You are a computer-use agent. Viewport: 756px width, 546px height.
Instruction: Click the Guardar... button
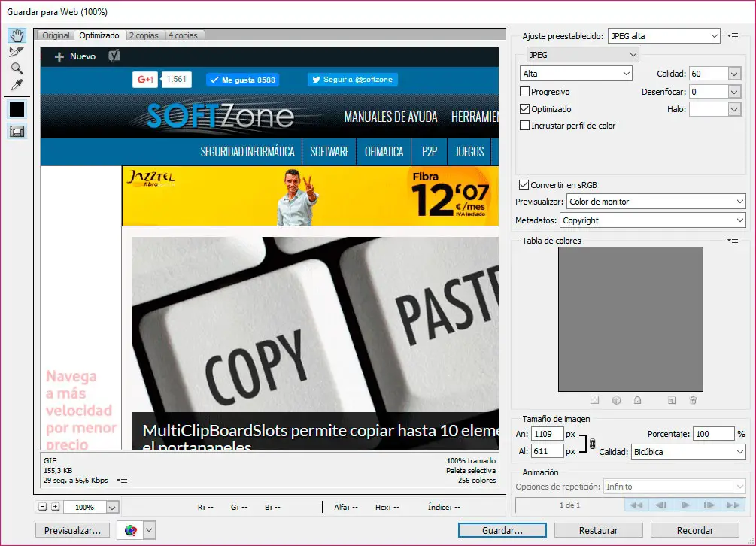tap(502, 530)
